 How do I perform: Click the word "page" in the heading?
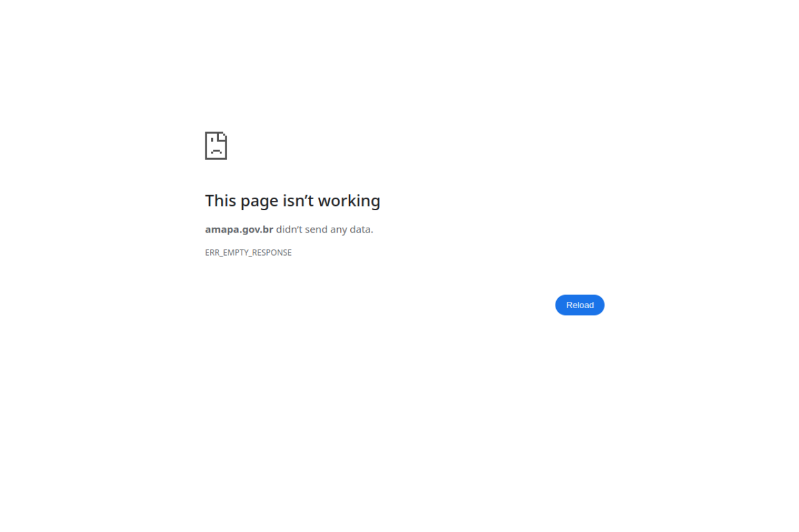click(260, 202)
